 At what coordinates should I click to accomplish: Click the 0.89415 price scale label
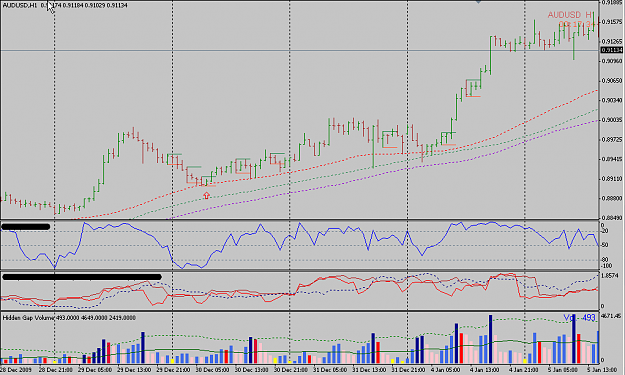click(x=612, y=159)
